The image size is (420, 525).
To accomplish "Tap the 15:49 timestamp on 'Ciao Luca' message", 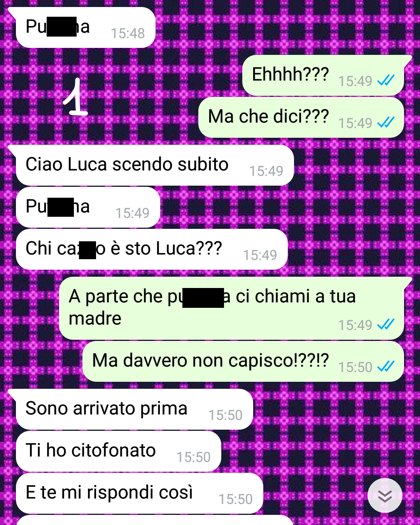I will [266, 171].
